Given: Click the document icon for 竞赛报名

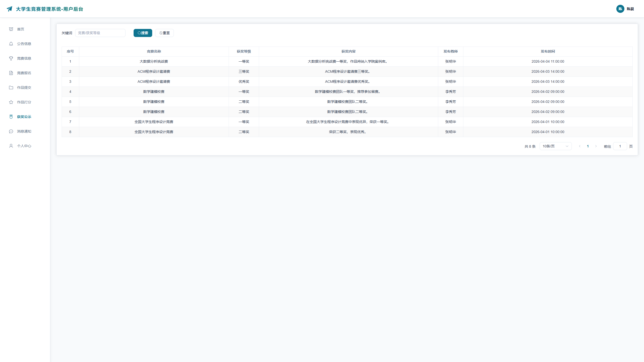Looking at the screenshot, I should [11, 73].
